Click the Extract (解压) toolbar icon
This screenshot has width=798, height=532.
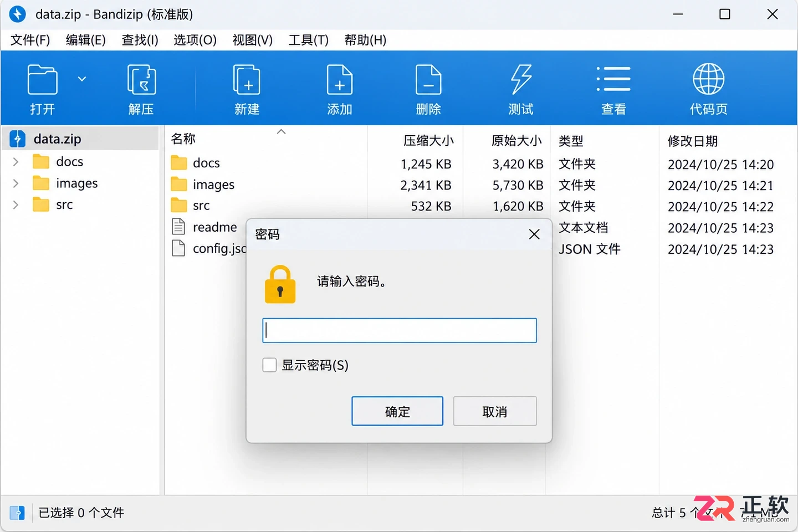[x=141, y=80]
